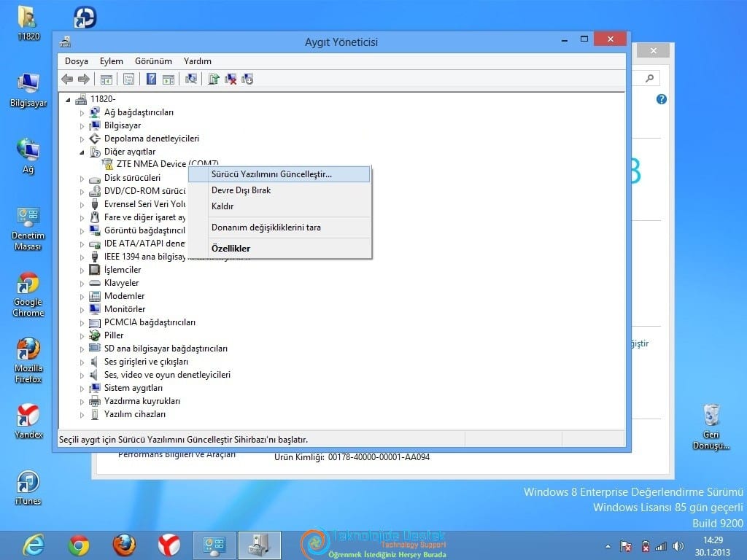The width and height of the screenshot is (747, 560).
Task: Expand the Piller tree node
Action: coord(82,336)
